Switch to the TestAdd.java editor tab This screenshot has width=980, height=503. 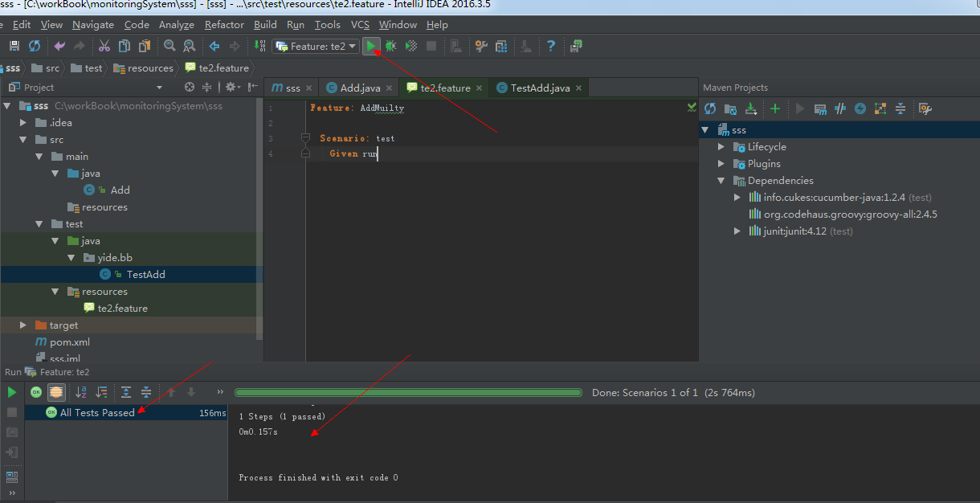[540, 88]
